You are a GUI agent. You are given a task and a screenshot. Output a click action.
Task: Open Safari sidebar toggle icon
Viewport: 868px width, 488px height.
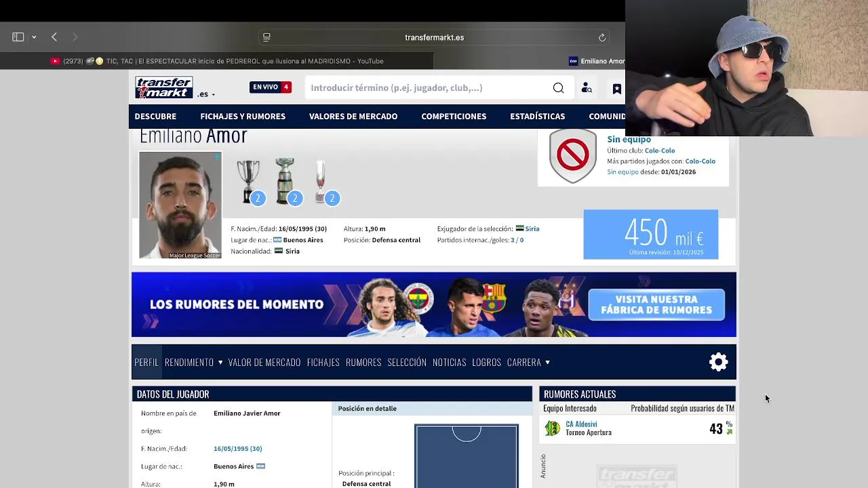tap(18, 37)
